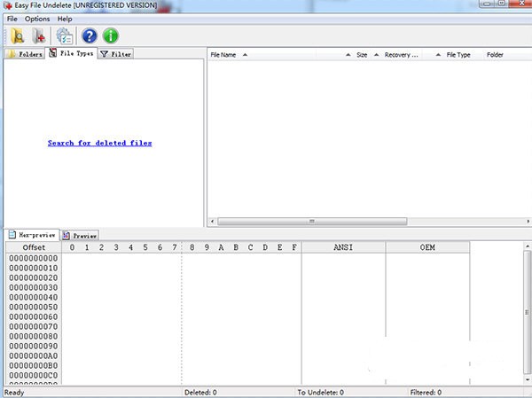Viewport: 532px width, 398px height.
Task: Click the green info about icon
Action: click(x=111, y=36)
